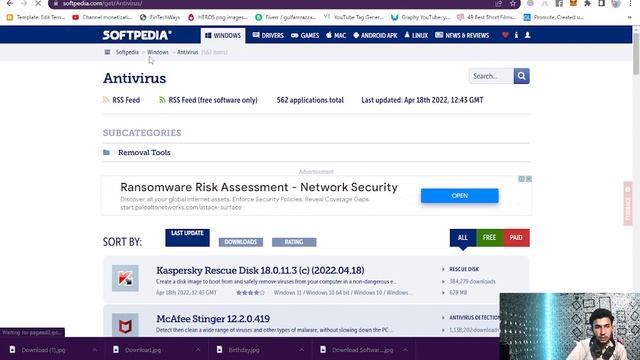Open the Windows section tab

[223, 36]
